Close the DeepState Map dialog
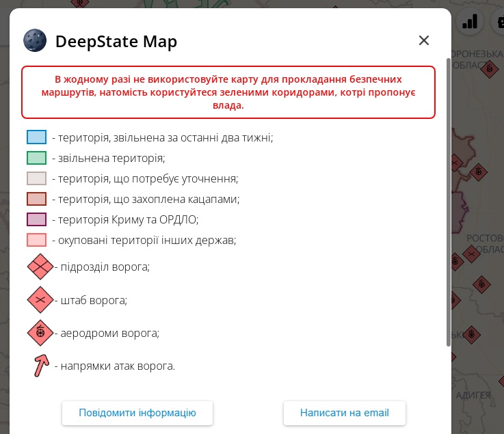This screenshot has height=434, width=504. (424, 40)
